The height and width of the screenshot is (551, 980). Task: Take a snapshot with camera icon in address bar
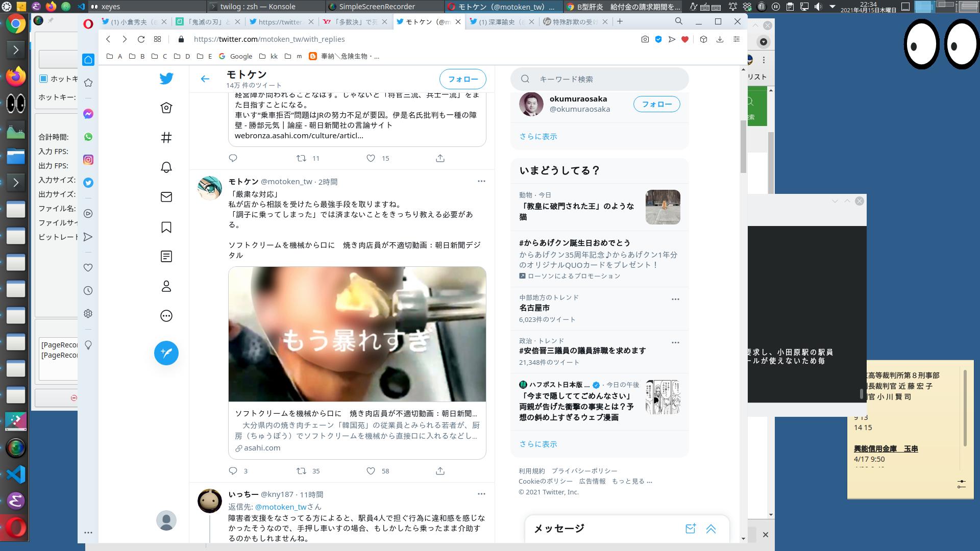(645, 39)
